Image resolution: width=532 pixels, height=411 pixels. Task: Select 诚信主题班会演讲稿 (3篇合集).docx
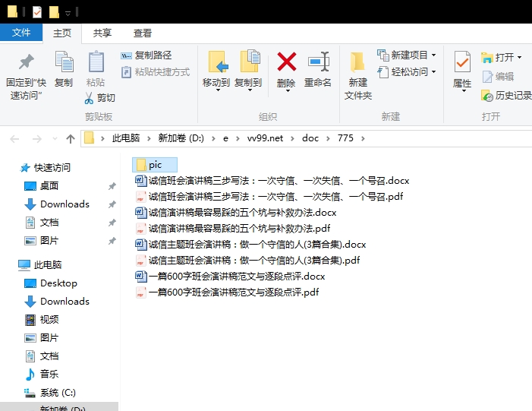coord(250,245)
